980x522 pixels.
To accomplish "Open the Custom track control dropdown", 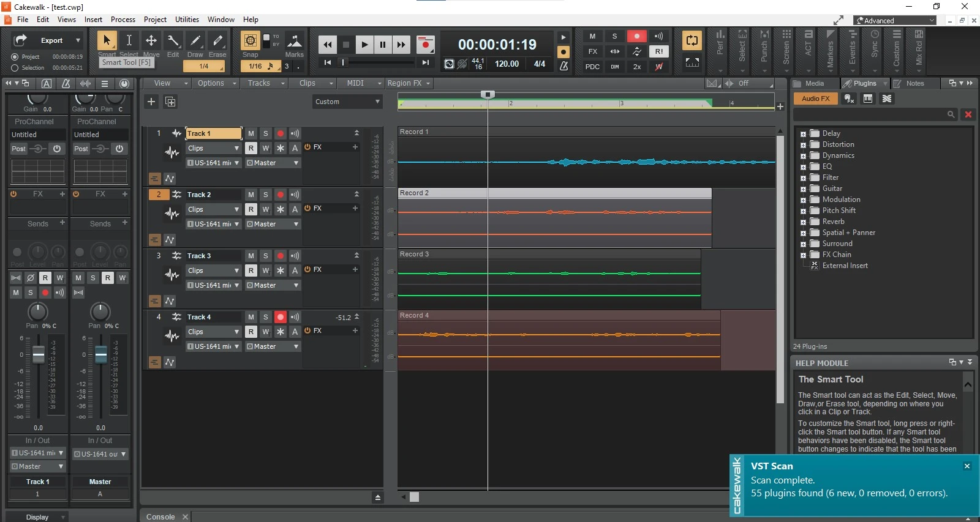I will 347,102.
